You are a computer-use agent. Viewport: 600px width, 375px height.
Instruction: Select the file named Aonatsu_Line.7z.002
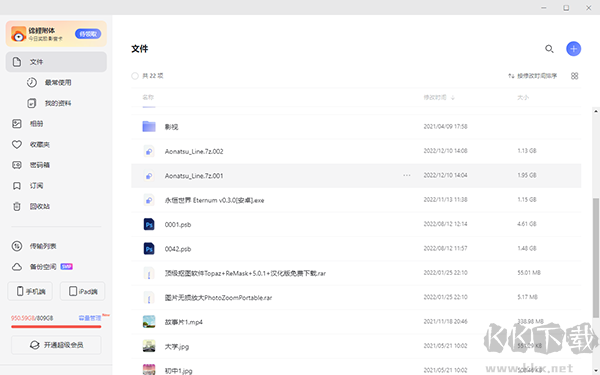[x=194, y=152]
